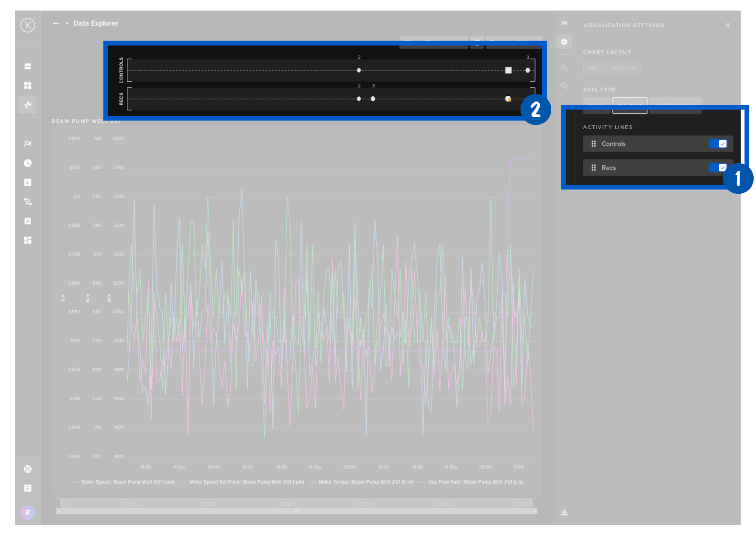This screenshot has width=756, height=536.
Task: Click the back arrow beside Data Explorer
Action: 56,23
